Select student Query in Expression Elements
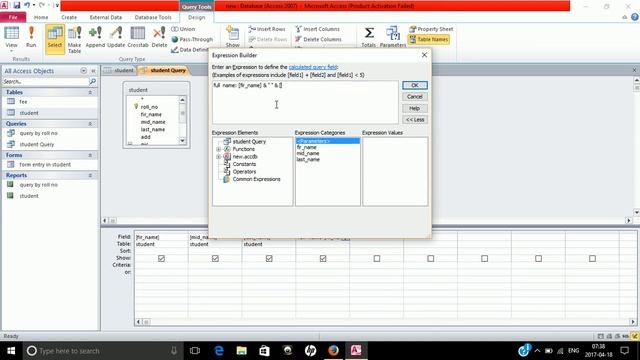The height and width of the screenshot is (360, 640). tap(249, 142)
